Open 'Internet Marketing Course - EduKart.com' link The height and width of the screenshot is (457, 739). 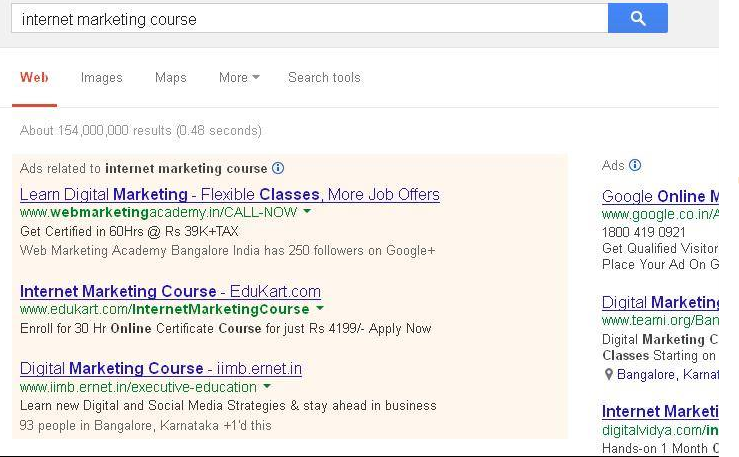(170, 291)
